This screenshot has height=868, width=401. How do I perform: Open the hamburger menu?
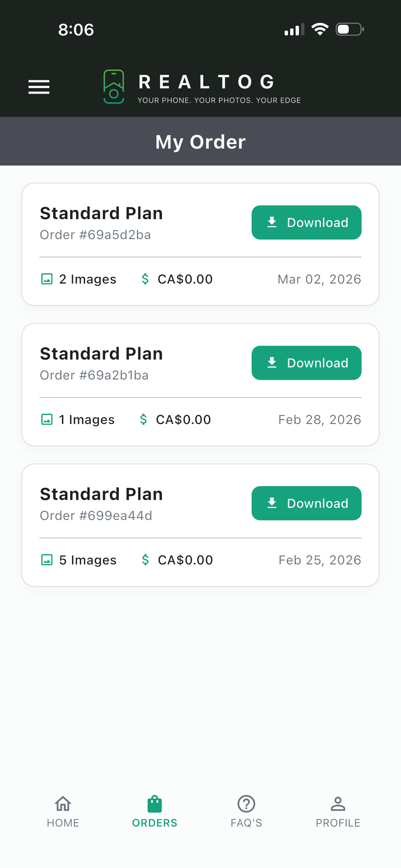39,87
